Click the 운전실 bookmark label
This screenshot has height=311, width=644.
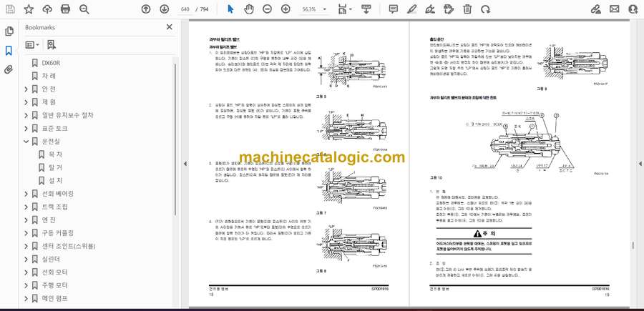point(51,142)
